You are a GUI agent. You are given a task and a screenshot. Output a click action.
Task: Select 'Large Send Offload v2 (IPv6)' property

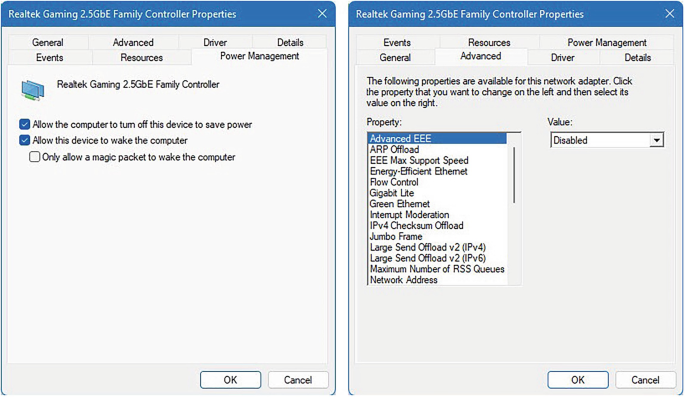click(437, 259)
